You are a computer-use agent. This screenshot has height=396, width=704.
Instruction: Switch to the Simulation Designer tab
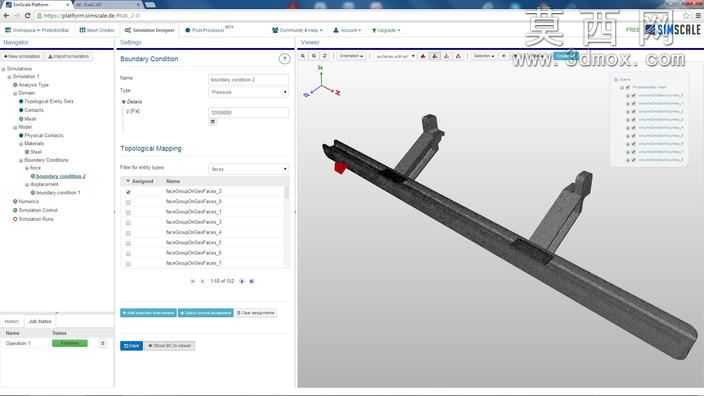click(x=150, y=30)
